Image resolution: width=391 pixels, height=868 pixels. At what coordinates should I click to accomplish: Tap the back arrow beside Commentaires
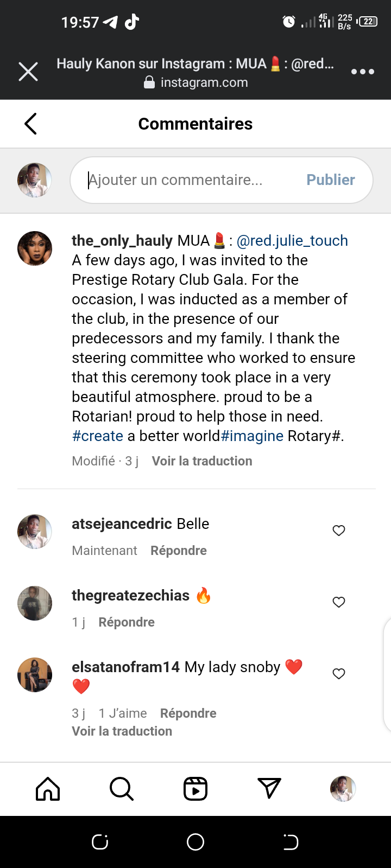[31, 124]
